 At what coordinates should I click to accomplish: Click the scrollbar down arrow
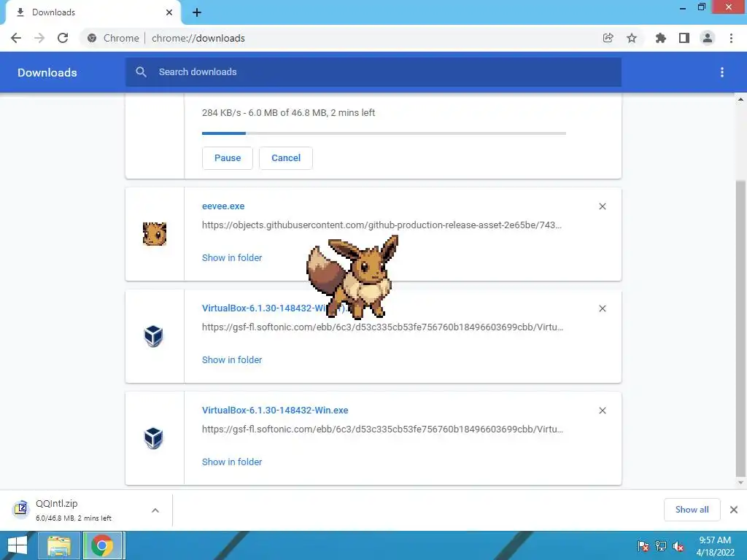coord(740,483)
